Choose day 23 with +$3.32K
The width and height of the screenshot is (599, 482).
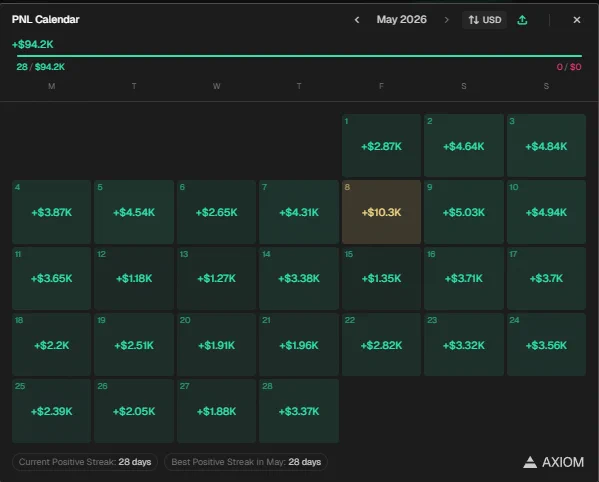[464, 345]
